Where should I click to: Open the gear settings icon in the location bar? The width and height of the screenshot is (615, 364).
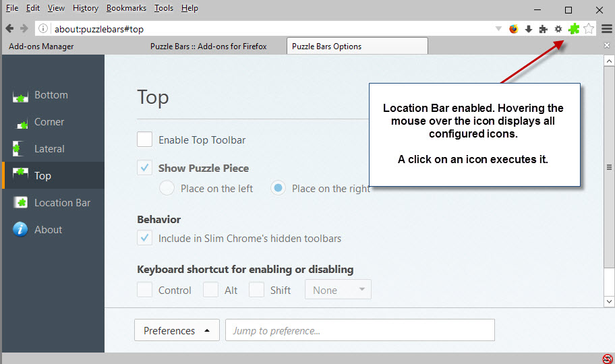(558, 28)
